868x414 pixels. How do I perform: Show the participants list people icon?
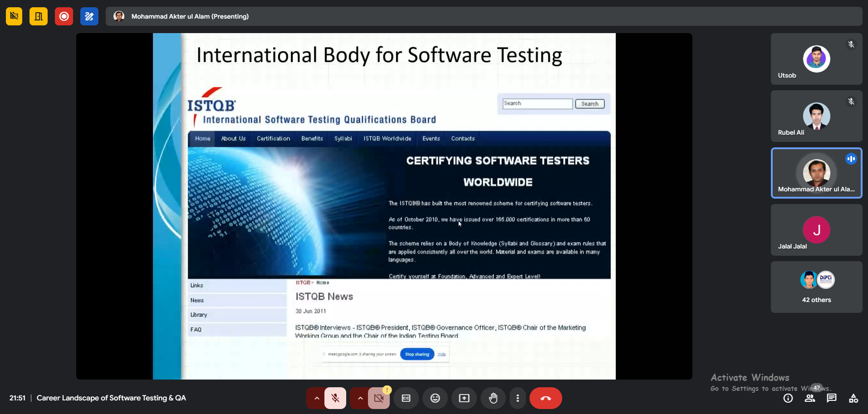click(810, 398)
